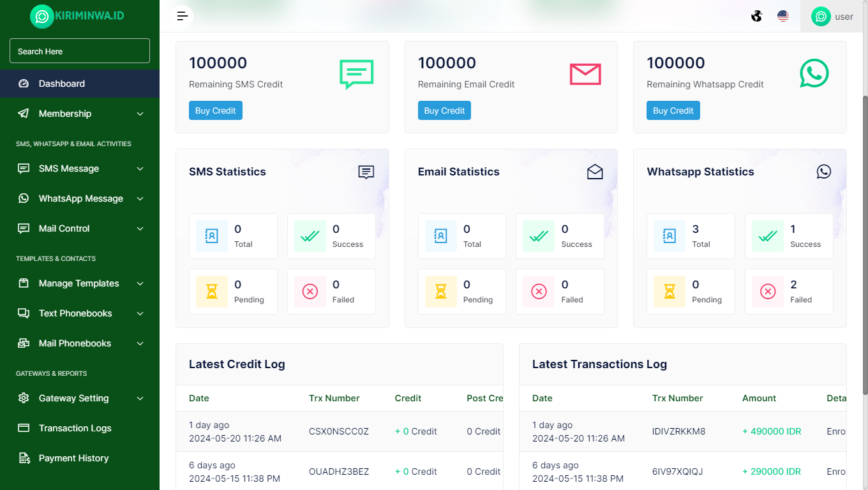Click the Latest Transactions Log heading

point(599,364)
